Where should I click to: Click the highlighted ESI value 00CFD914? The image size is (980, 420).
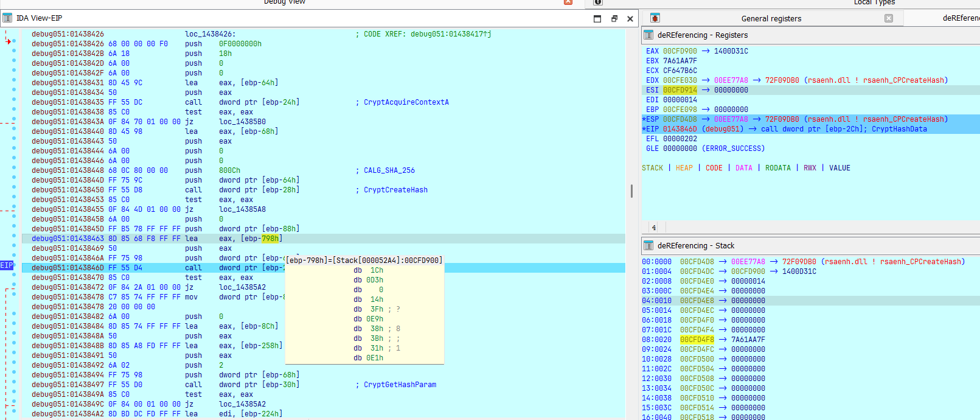(x=679, y=90)
